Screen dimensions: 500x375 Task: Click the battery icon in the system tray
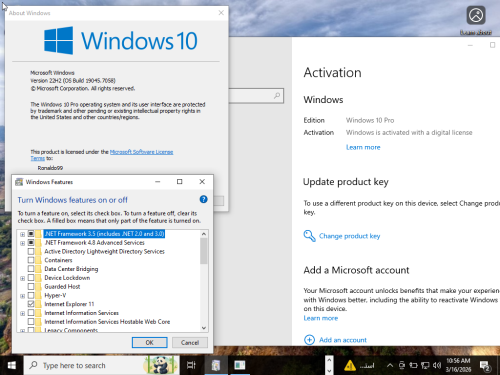pos(413,365)
